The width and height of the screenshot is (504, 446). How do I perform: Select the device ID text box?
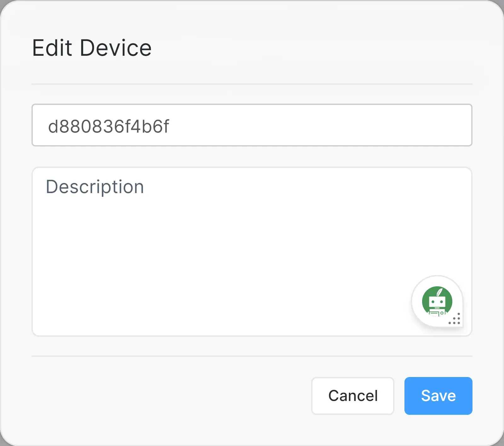[x=252, y=125]
